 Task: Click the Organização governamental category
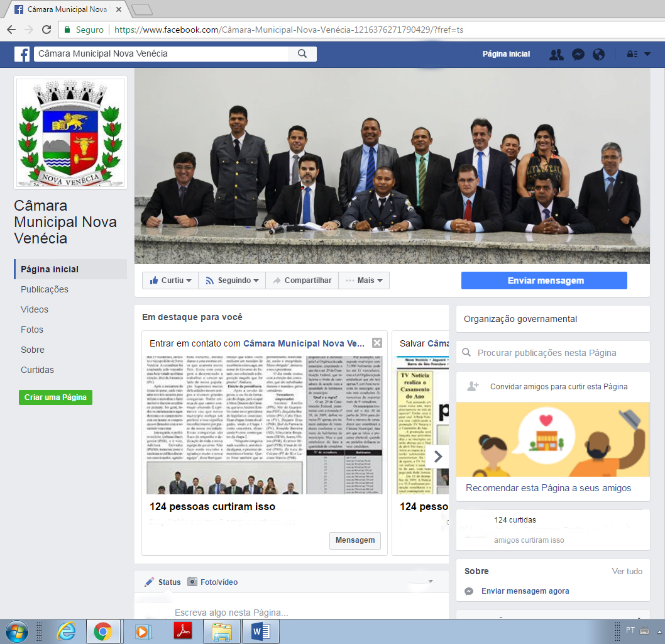click(x=520, y=319)
